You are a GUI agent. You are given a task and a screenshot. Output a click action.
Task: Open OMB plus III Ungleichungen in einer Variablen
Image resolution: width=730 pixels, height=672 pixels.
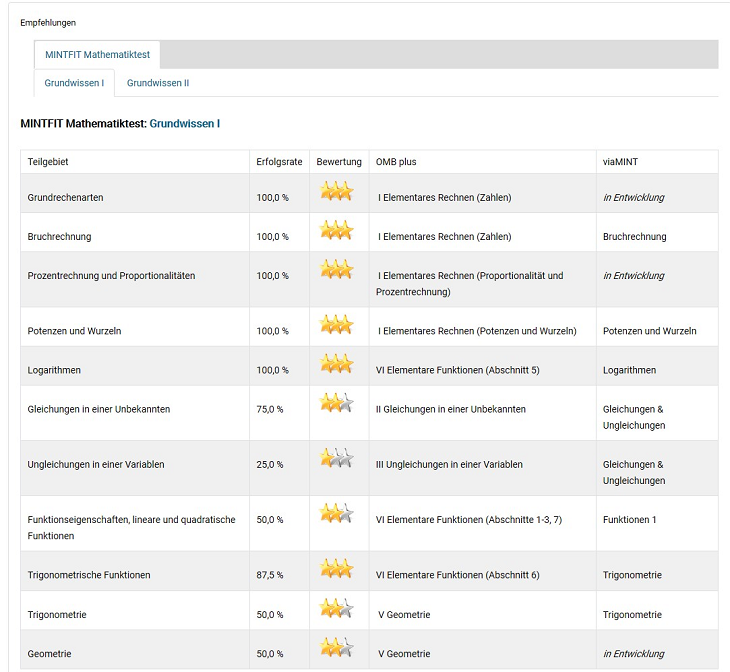449,464
